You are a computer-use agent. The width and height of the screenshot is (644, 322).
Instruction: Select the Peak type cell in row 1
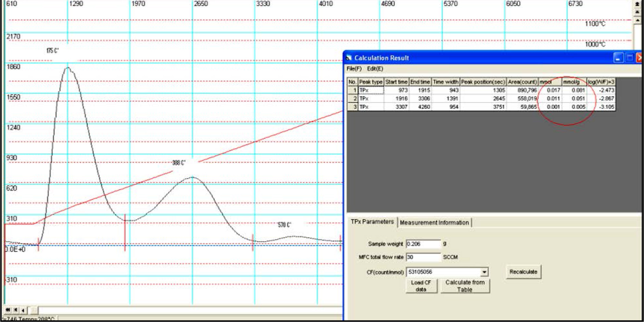tap(371, 90)
